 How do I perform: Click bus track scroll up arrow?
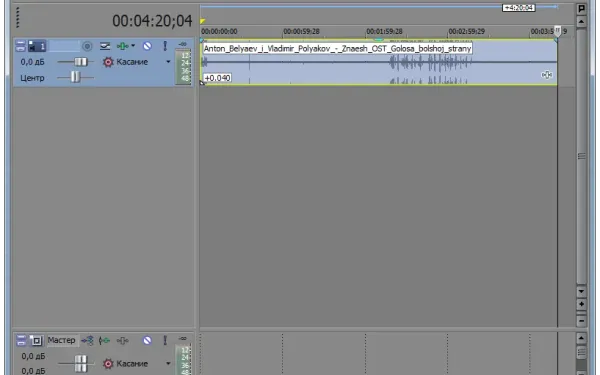pyautogui.click(x=581, y=338)
